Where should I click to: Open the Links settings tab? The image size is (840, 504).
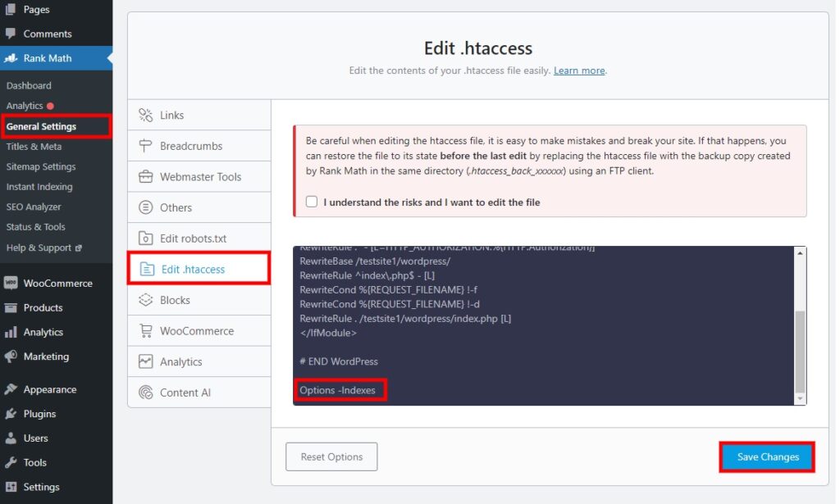tap(199, 115)
